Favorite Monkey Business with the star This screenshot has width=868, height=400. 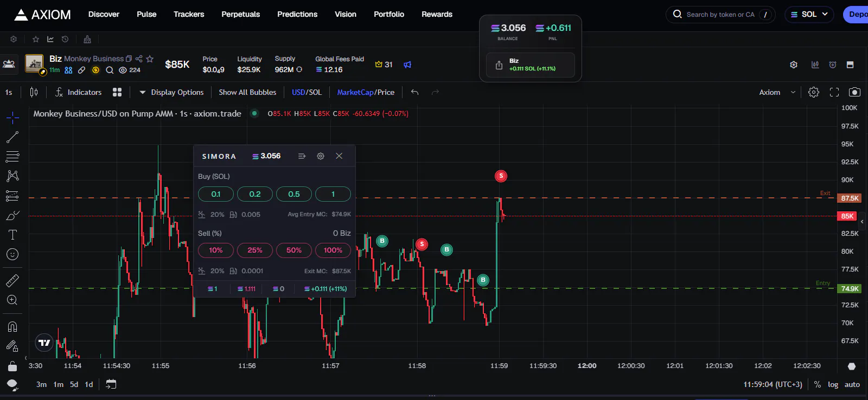click(150, 59)
